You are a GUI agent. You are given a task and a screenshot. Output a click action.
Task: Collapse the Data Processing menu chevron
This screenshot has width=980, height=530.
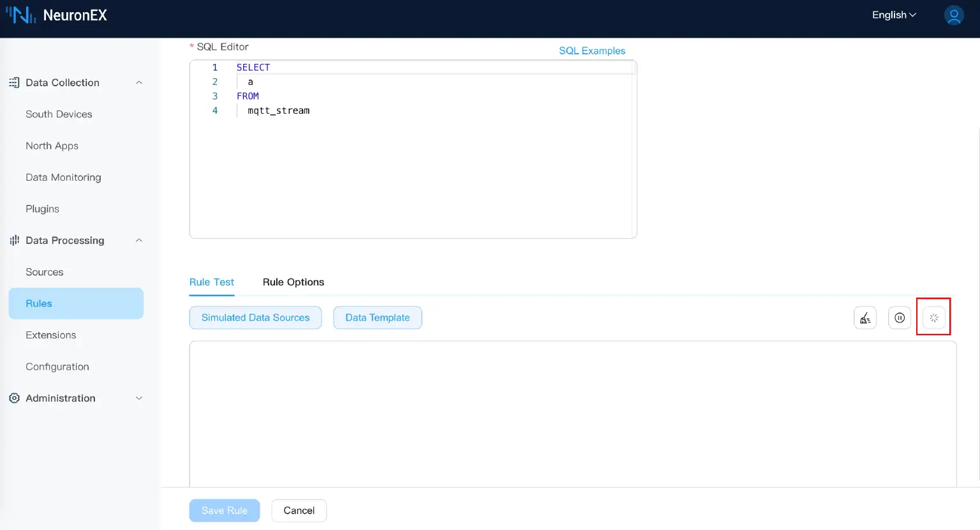pyautogui.click(x=139, y=241)
